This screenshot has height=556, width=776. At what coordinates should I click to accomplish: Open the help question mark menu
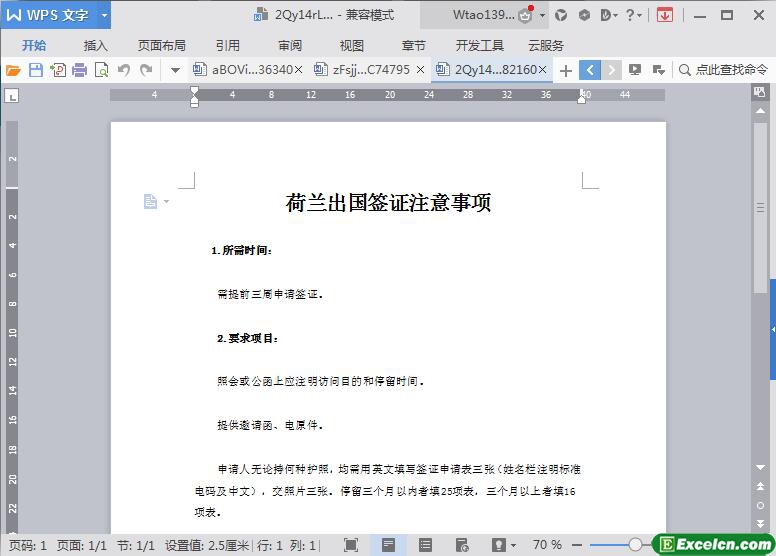pyautogui.click(x=633, y=15)
